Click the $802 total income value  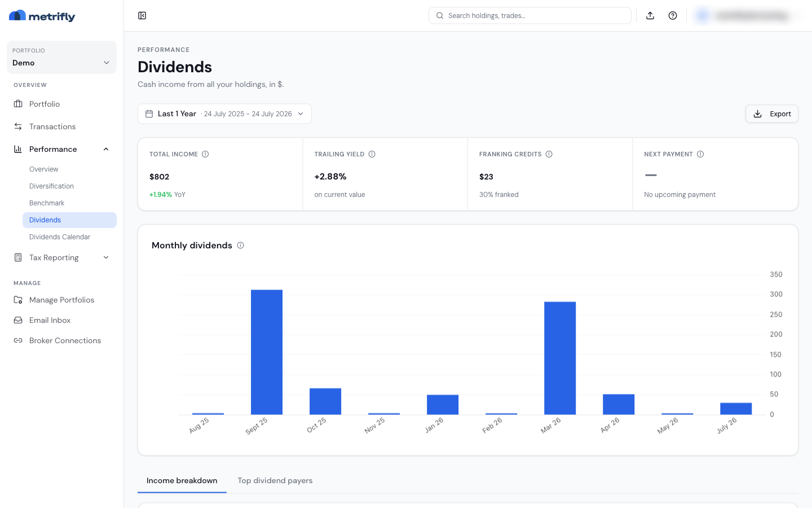point(160,177)
